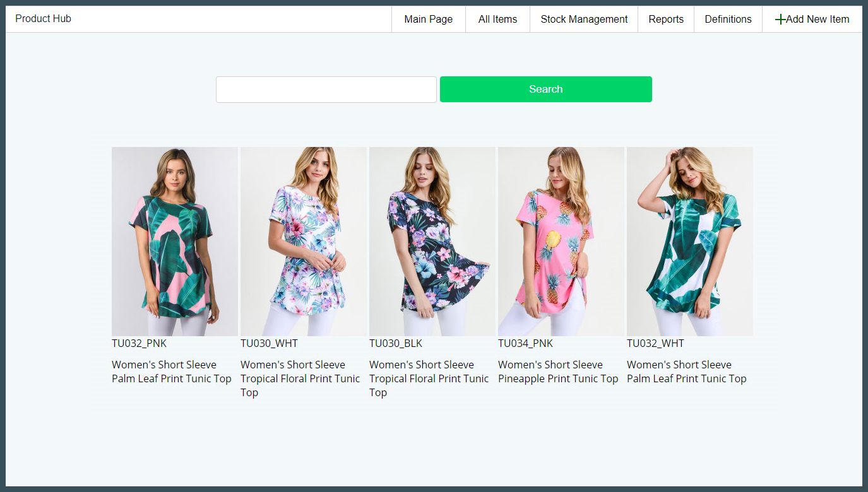Open the Reports menu
This screenshot has width=868, height=492.
666,20
